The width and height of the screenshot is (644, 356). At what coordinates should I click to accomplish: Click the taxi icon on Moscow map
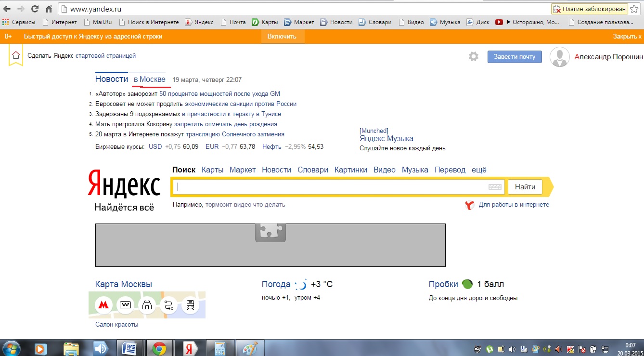(126, 305)
